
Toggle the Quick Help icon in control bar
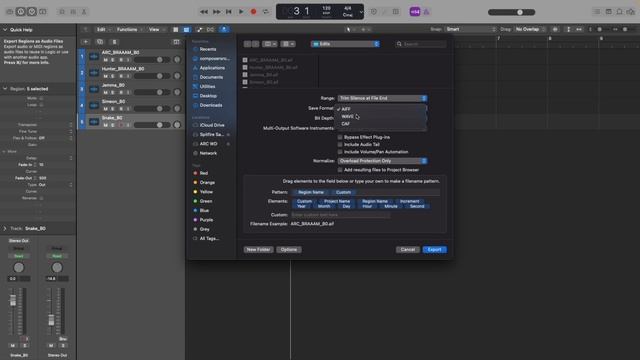coord(31,12)
